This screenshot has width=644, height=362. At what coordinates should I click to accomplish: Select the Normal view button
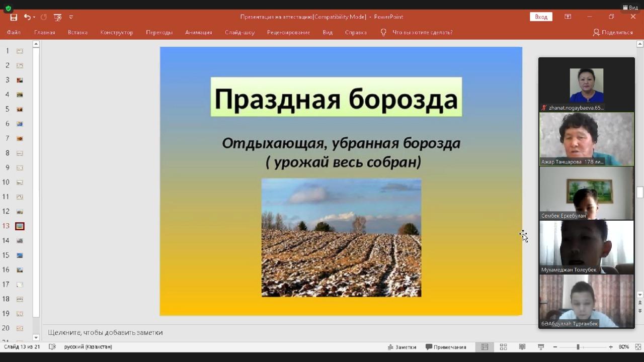tap(485, 347)
